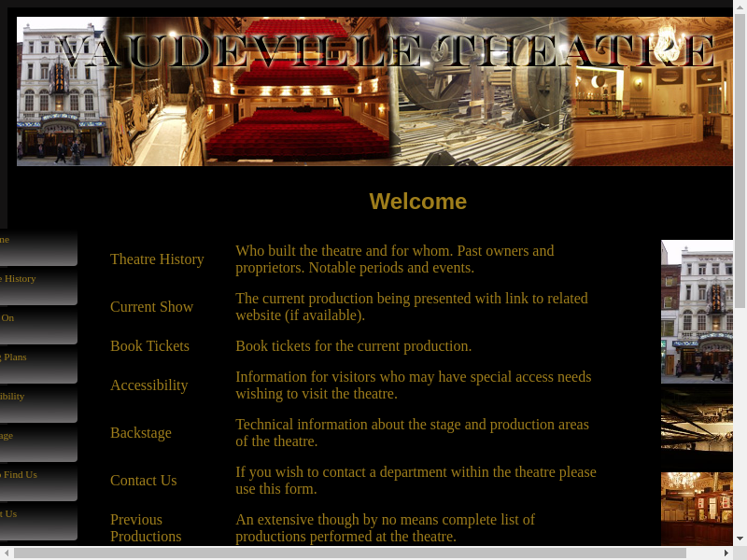The width and height of the screenshot is (747, 560).
Task: Click the Find Us sidebar button
Action: point(37,483)
